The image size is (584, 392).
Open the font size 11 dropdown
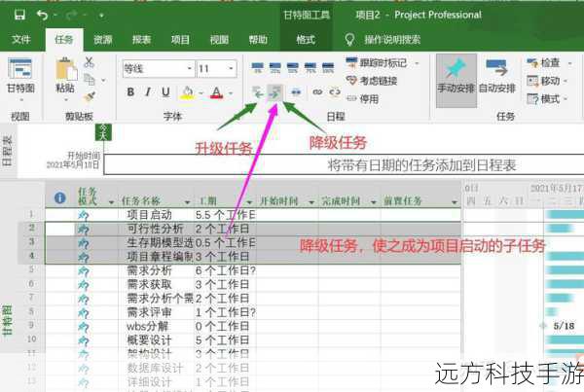[231, 68]
